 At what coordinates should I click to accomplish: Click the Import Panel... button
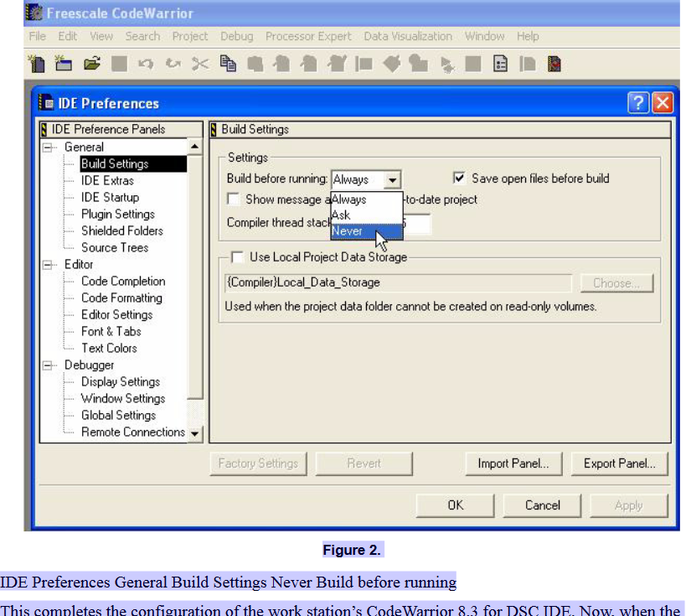(513, 463)
